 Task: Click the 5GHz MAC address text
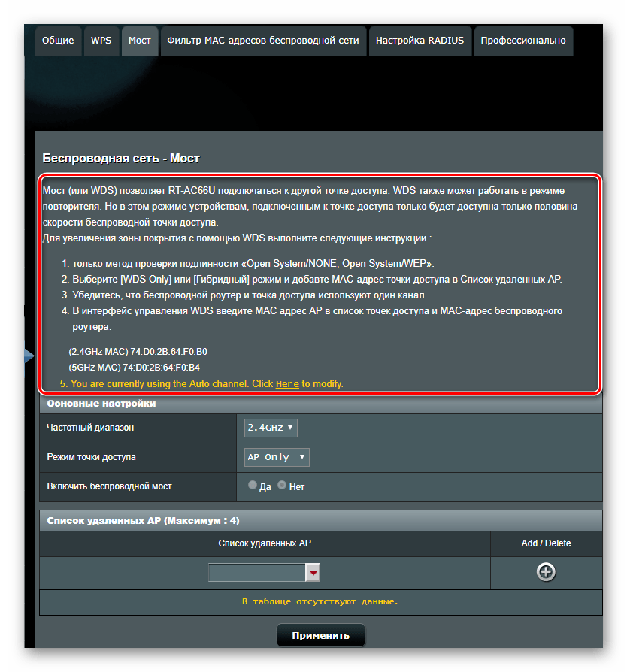pos(134,368)
